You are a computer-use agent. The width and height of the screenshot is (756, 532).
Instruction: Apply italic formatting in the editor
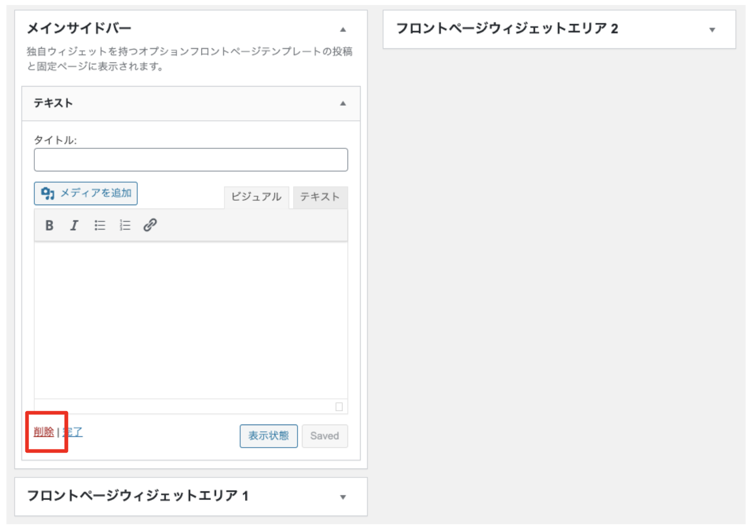click(74, 226)
